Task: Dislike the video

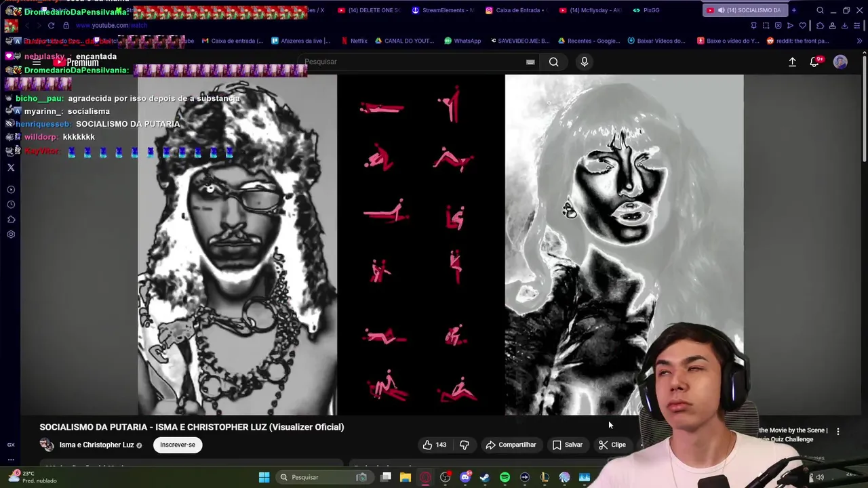Action: point(465,445)
